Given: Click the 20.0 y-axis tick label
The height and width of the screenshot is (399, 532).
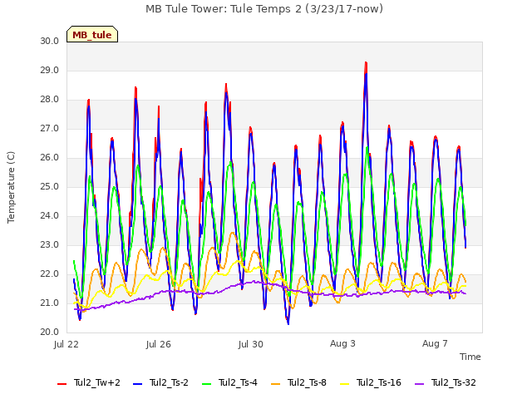Looking at the screenshot, I should tap(50, 332).
